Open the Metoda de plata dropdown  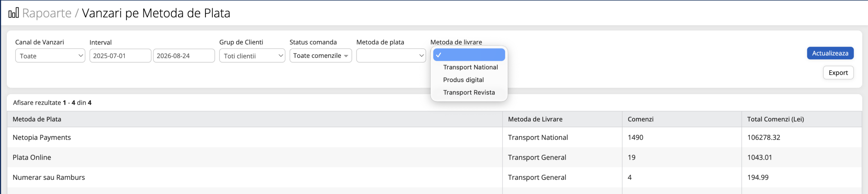[391, 56]
